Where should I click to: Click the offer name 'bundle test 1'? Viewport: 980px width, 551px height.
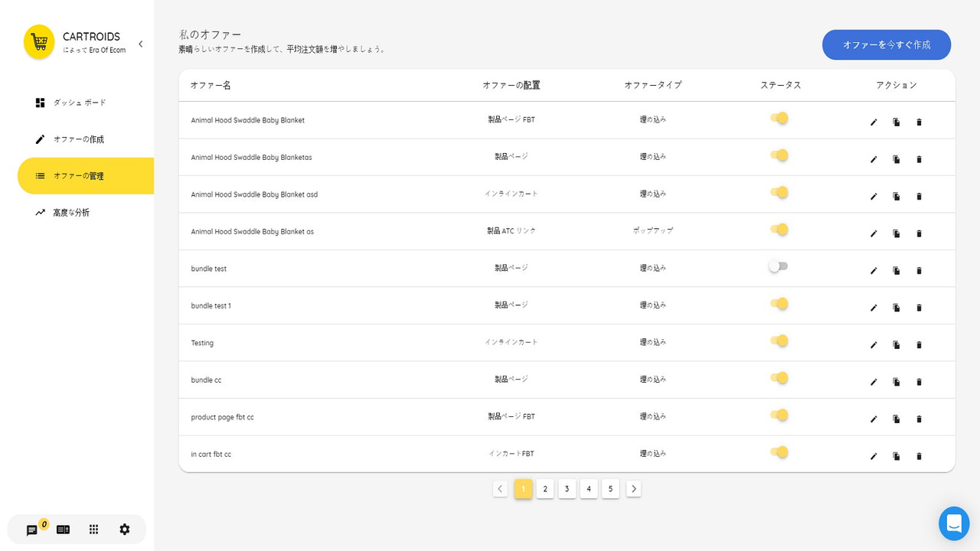click(x=211, y=306)
